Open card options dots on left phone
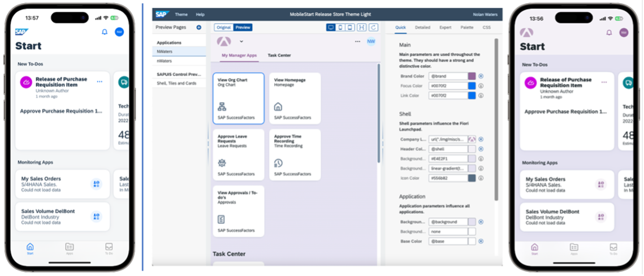 pyautogui.click(x=100, y=82)
